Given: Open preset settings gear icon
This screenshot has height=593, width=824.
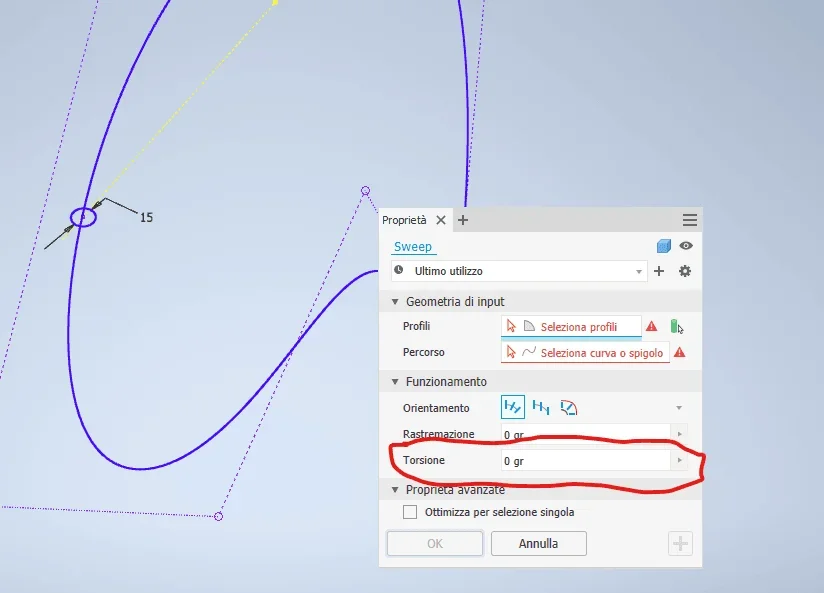Looking at the screenshot, I should click(685, 271).
